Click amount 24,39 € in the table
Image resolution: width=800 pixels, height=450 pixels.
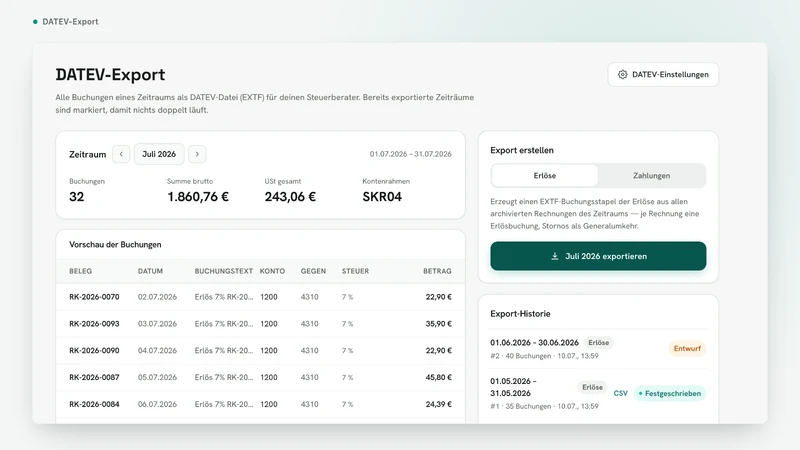pos(439,404)
